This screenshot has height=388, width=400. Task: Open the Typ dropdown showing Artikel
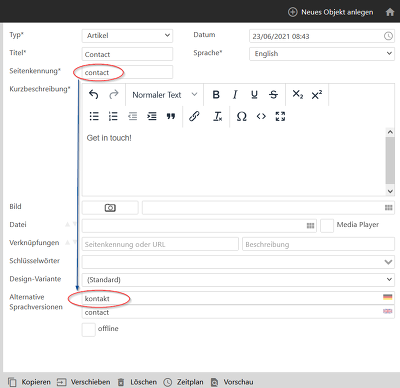127,36
